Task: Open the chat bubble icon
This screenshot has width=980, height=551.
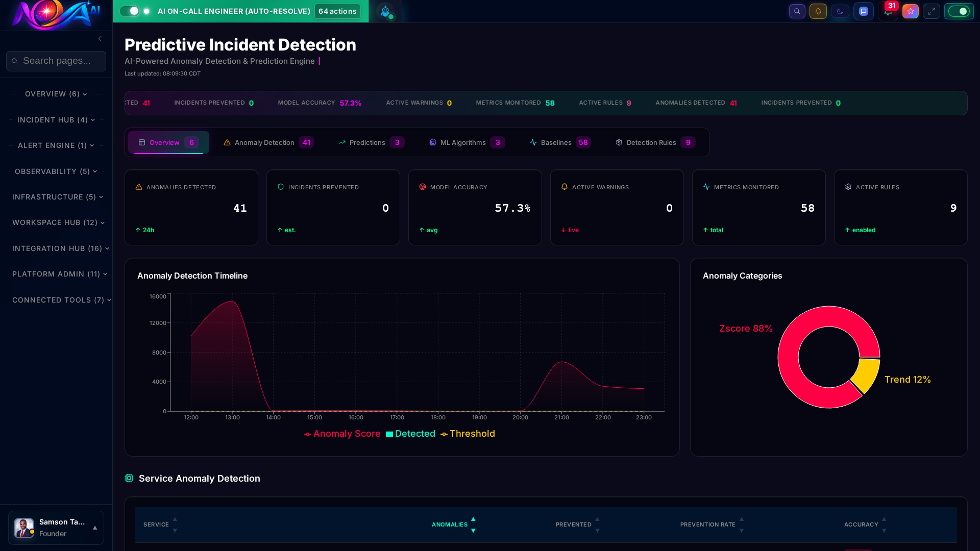Action: click(864, 11)
